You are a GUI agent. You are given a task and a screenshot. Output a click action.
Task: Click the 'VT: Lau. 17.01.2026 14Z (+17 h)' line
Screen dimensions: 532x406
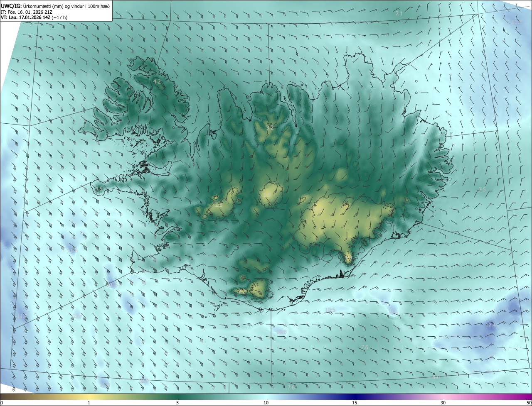tap(34, 17)
